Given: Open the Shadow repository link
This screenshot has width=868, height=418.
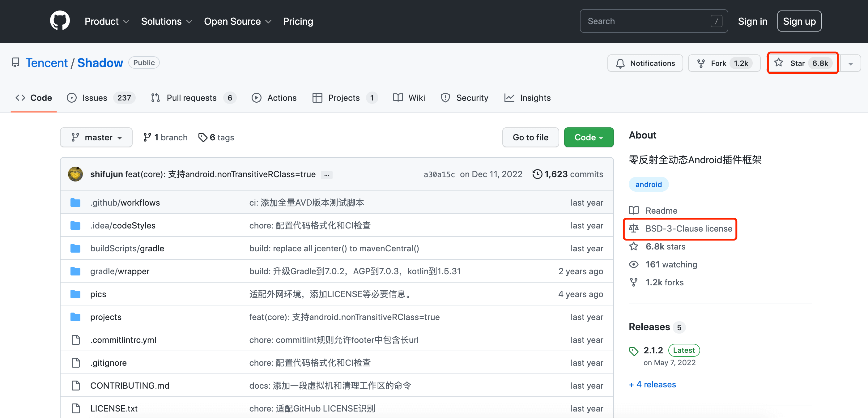Looking at the screenshot, I should point(100,63).
